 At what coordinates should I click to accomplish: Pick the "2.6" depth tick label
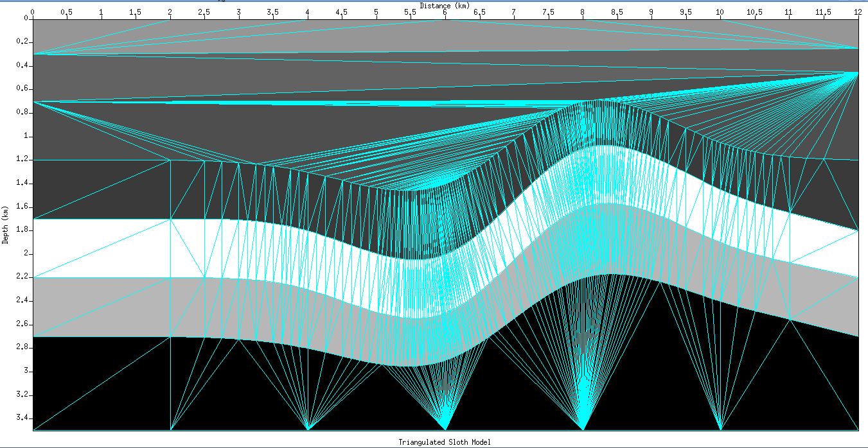point(24,324)
